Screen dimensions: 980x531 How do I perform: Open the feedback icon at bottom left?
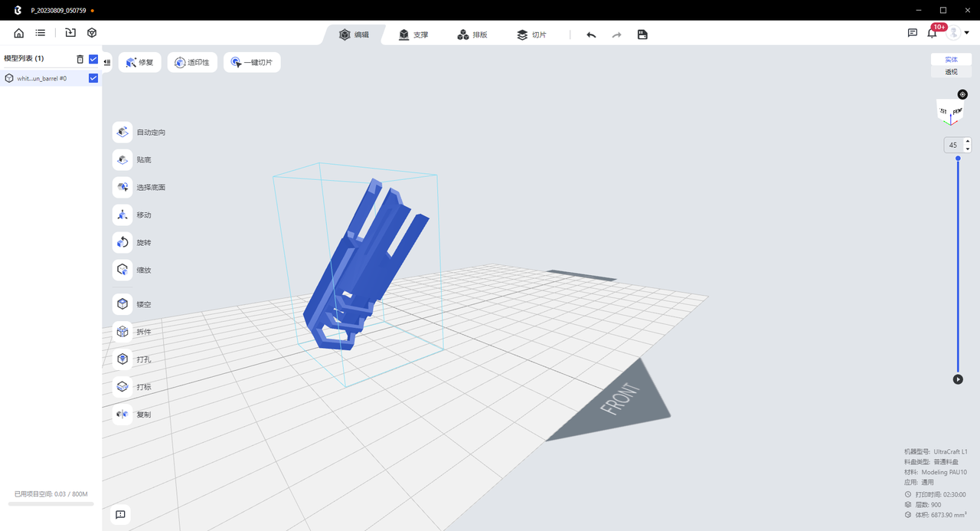click(120, 515)
